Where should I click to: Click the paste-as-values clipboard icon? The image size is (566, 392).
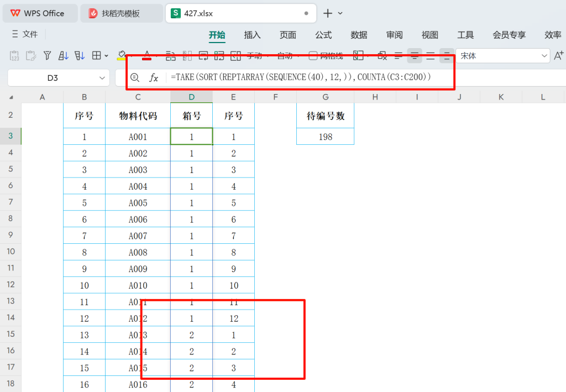(x=14, y=56)
